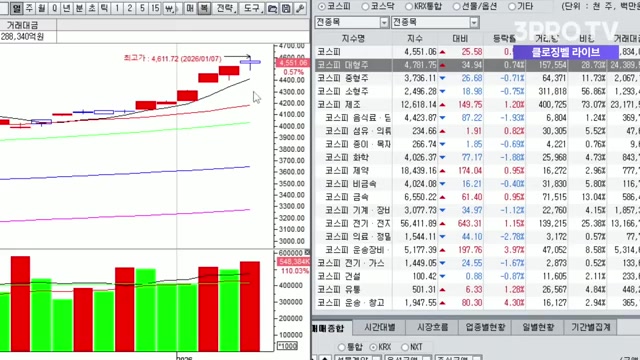Open the 전략 strategy dropdown

tap(226, 9)
